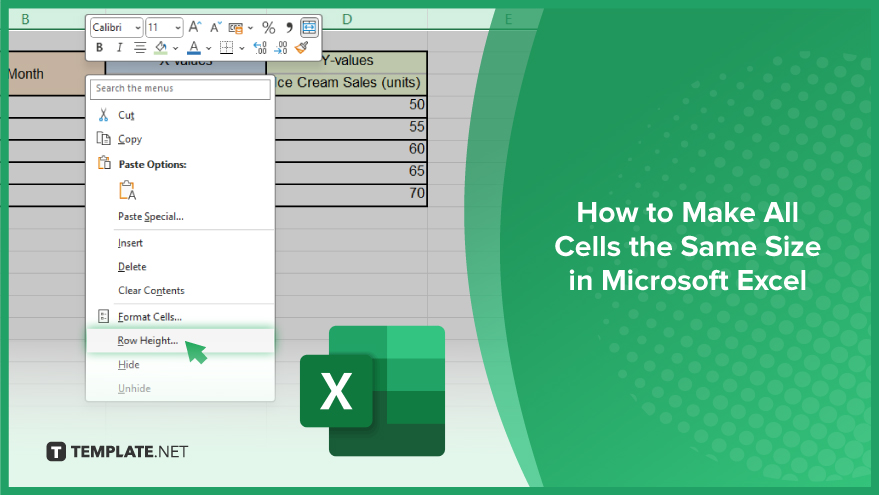Select Unhide in context menu
879x495 pixels.
180,388
